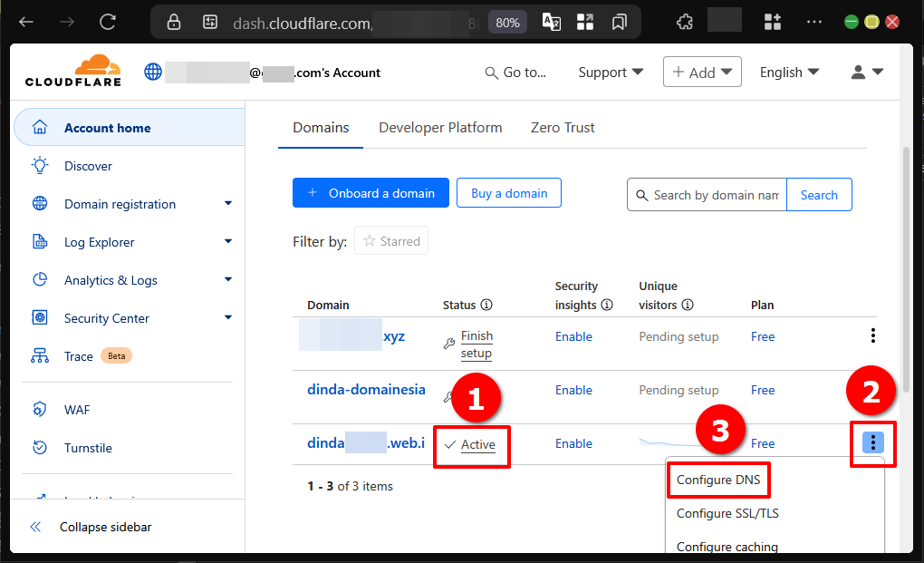Viewport: 924px width, 563px height.
Task: Open the English language dropdown
Action: tap(789, 72)
